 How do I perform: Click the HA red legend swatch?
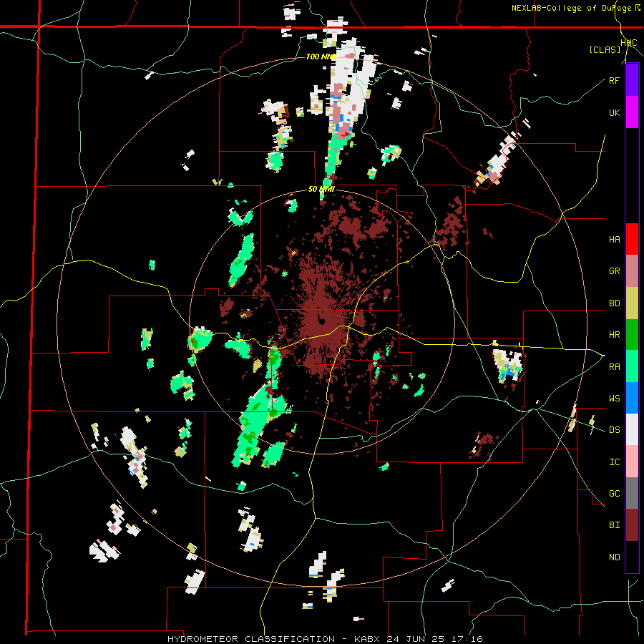[x=632, y=239]
